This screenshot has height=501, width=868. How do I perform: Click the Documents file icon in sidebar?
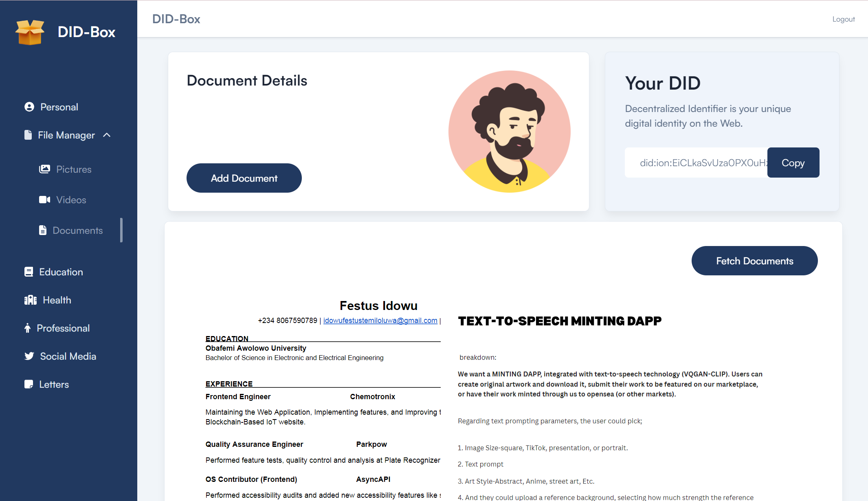coord(43,230)
